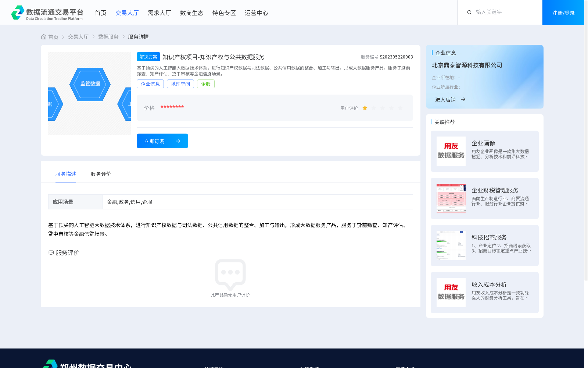588x368 pixels.
Task: Go to 首页 breadcrumb link
Action: point(53,37)
